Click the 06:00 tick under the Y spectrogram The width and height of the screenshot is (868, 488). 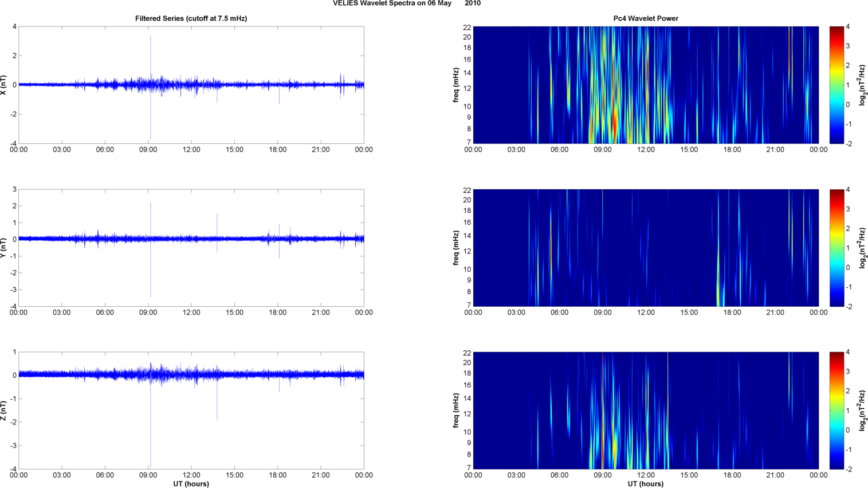[x=559, y=313]
